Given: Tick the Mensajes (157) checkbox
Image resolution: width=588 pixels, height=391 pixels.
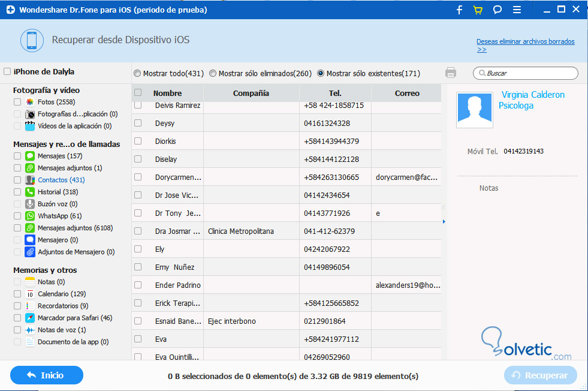Looking at the screenshot, I should (x=17, y=156).
